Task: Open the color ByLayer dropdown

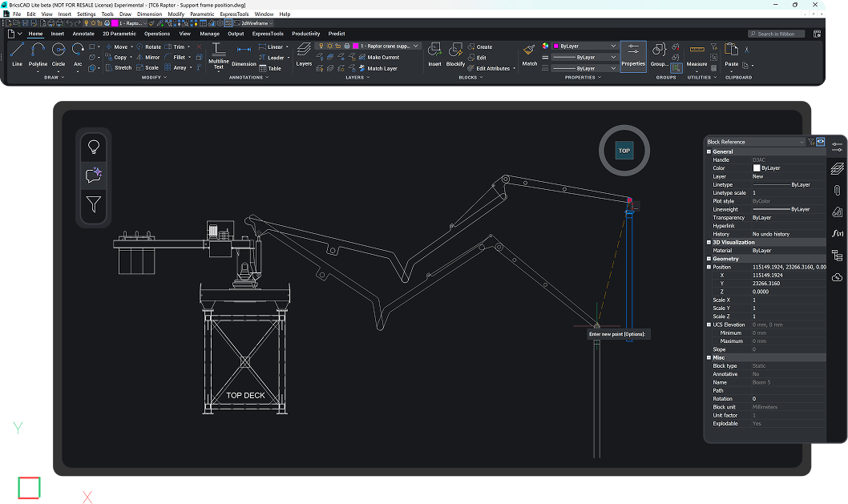Action: [584, 46]
